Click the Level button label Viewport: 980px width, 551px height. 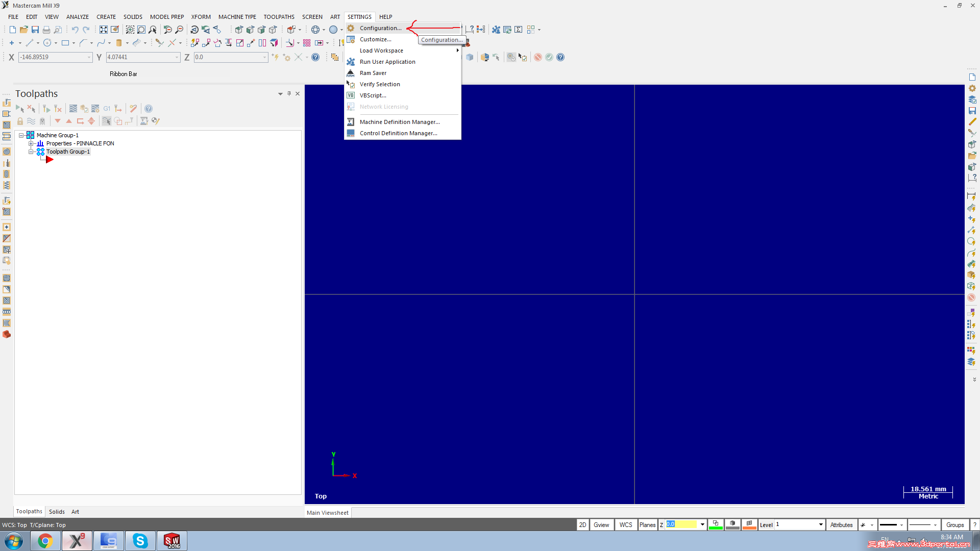tap(766, 524)
